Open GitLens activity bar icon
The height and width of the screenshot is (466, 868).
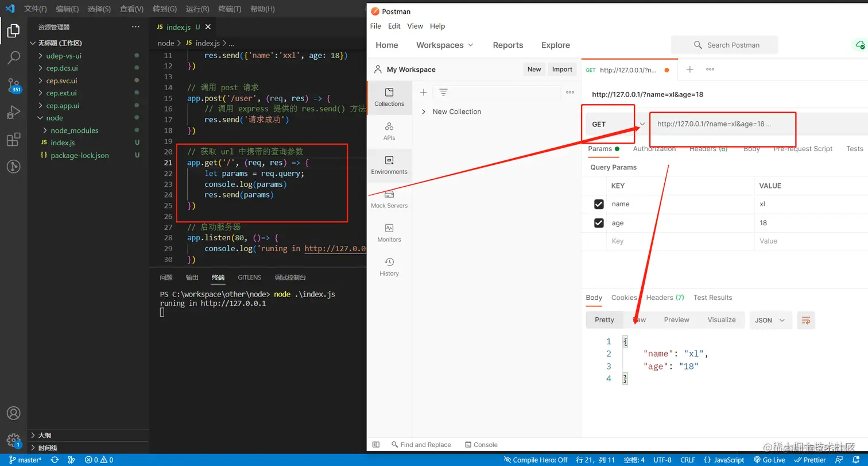(x=13, y=167)
